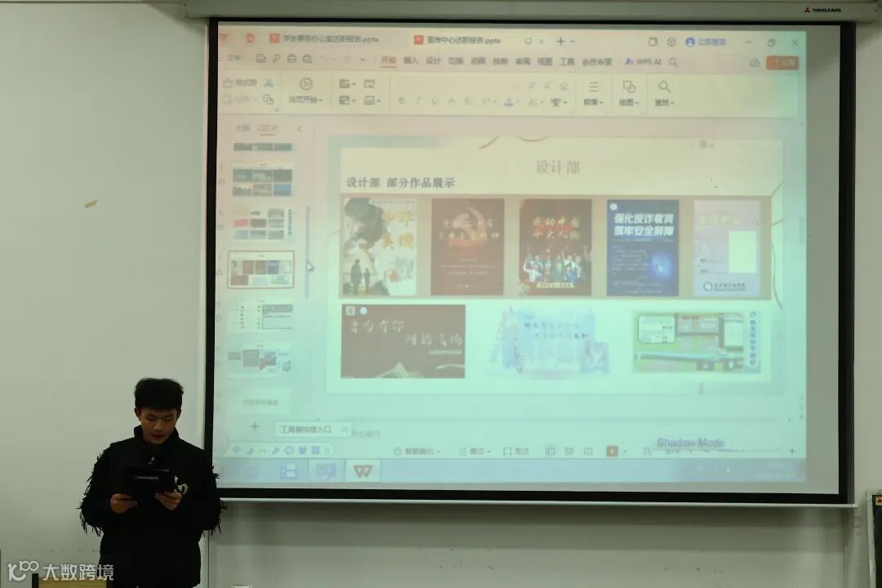
Task: Launch WPS AI from the ribbon
Action: 643,61
